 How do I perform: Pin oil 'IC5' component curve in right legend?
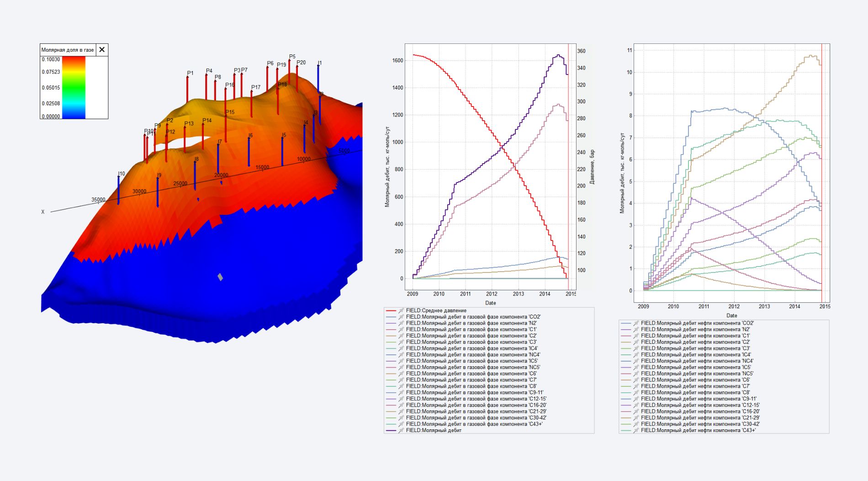[x=635, y=367]
